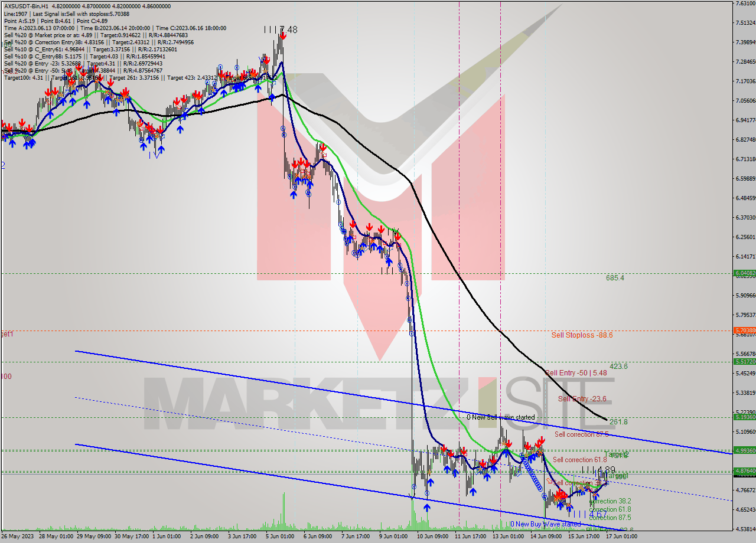
Task: Click the orange 5.70388 stoploss price tag
Action: point(744,331)
